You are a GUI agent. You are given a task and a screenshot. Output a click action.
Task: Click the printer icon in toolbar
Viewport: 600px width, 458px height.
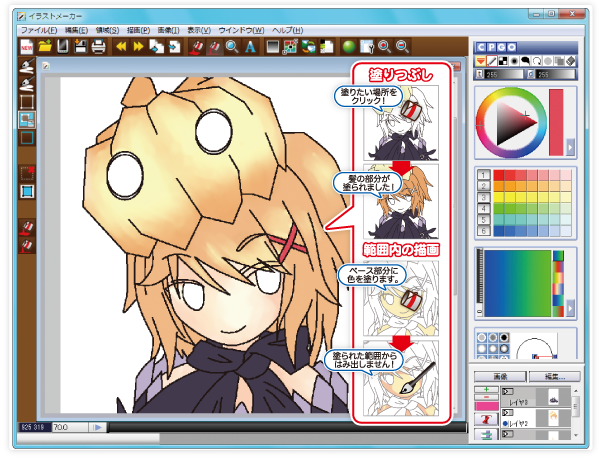click(99, 46)
